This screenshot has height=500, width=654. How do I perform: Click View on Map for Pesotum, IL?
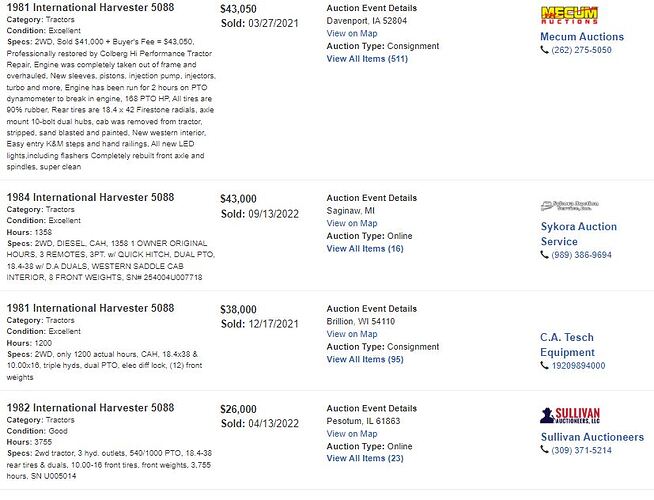point(352,434)
